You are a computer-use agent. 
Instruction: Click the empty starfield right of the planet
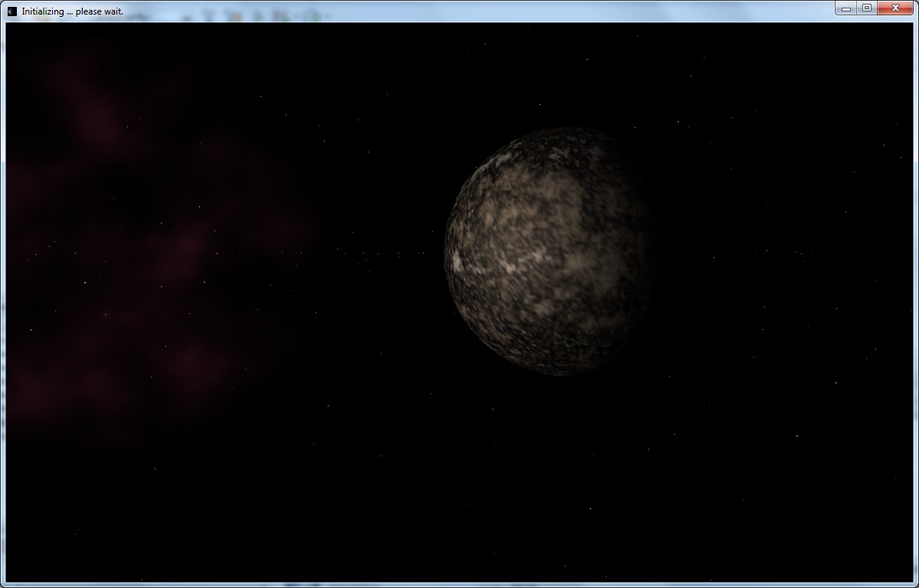[766, 253]
